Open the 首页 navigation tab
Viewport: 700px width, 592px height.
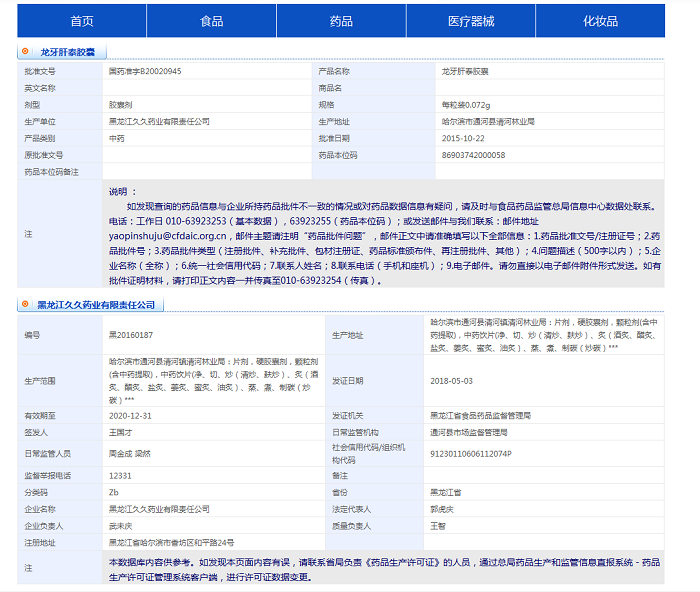(82, 21)
